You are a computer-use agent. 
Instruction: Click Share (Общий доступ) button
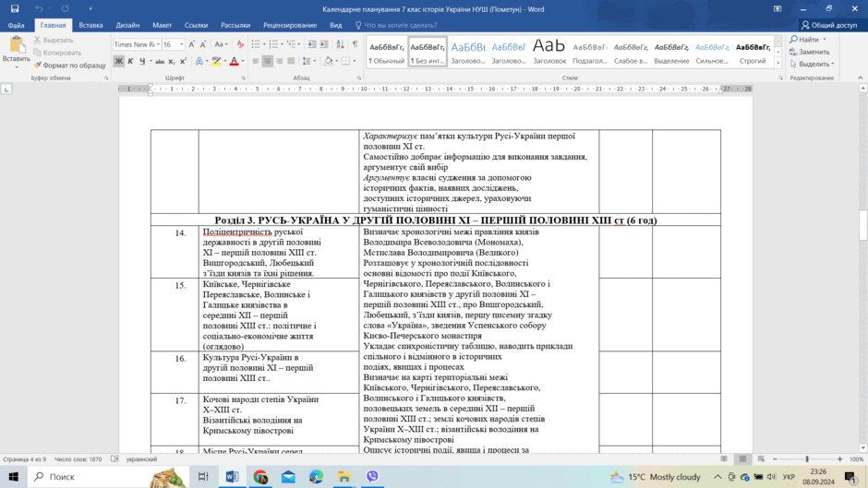pyautogui.click(x=829, y=25)
